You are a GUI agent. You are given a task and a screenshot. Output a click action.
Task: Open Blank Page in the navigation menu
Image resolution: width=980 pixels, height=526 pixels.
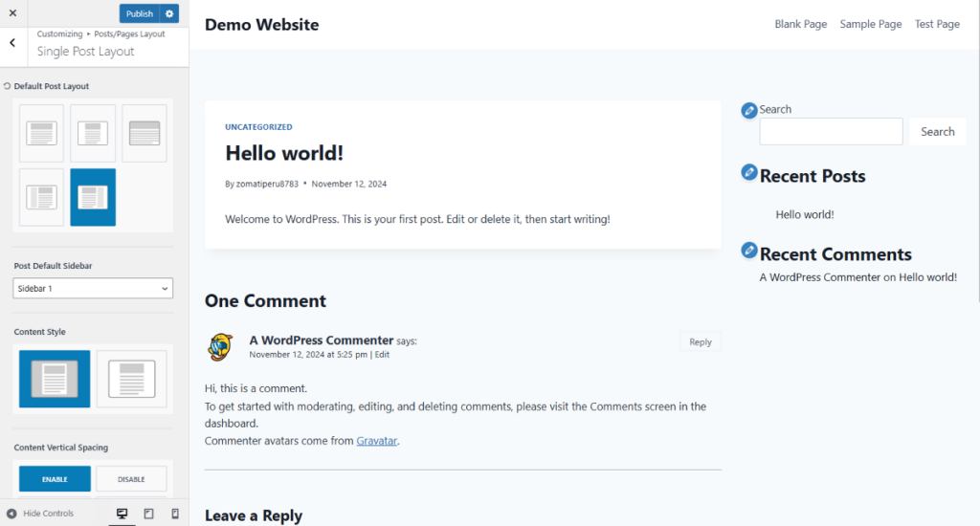tap(801, 24)
